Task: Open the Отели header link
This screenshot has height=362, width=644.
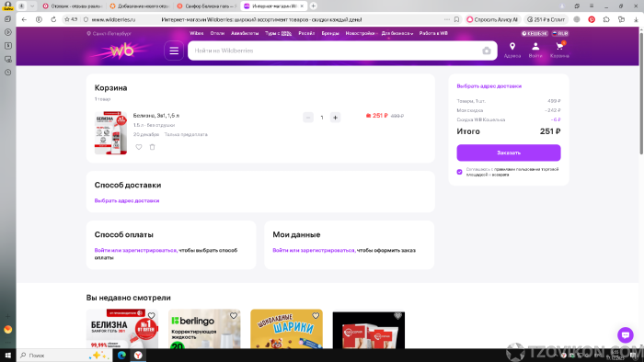Action: (217, 34)
